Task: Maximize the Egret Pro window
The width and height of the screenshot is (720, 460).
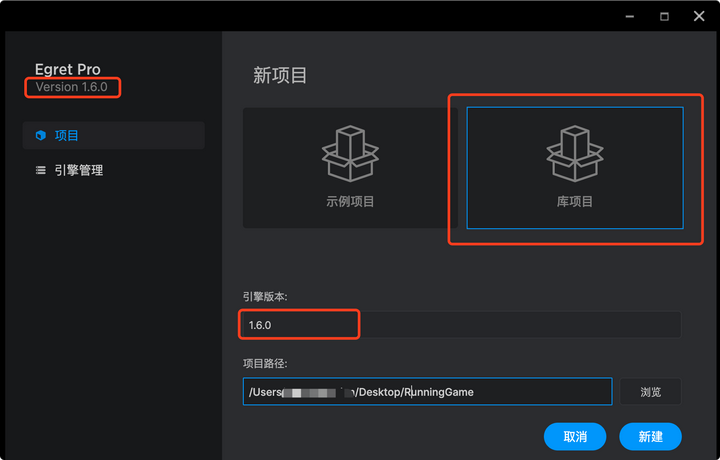Action: point(664,17)
